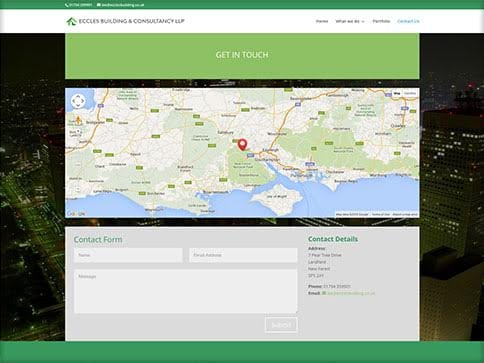The width and height of the screenshot is (484, 363).
Task: Click the map pan control compass
Action: 78,101
